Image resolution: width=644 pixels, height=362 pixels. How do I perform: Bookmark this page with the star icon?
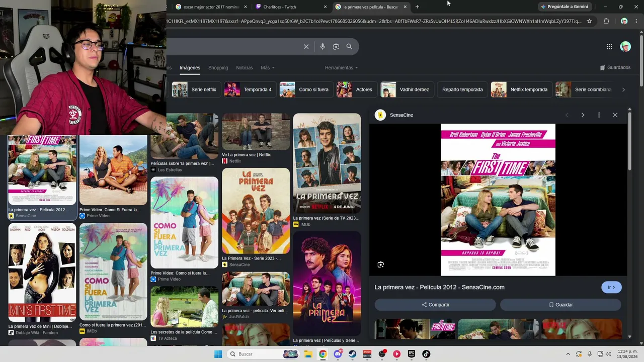(x=589, y=21)
